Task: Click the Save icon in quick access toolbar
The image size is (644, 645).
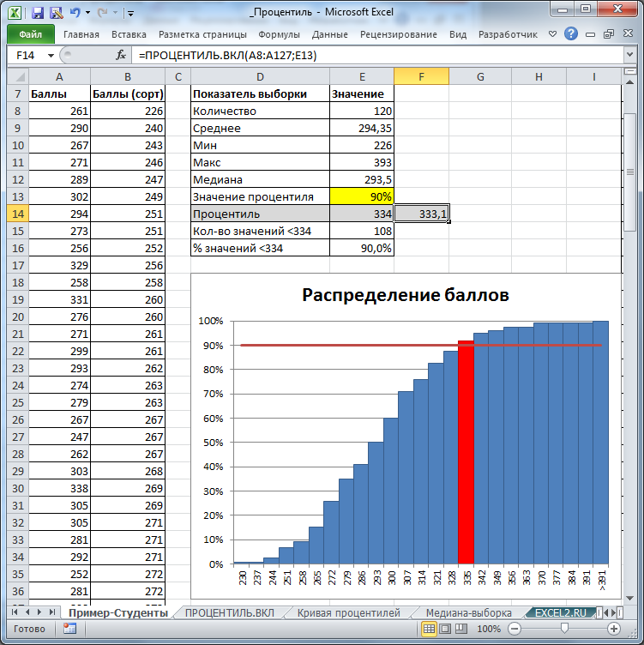Action: click(x=38, y=13)
